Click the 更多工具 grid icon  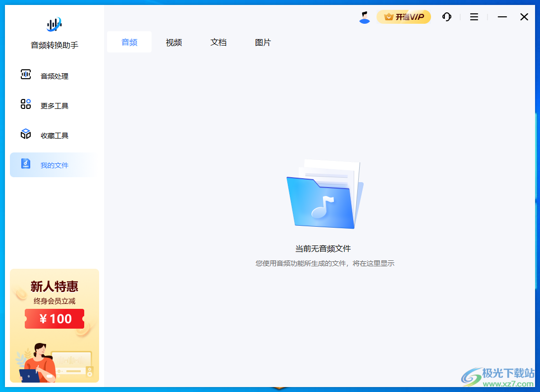point(26,104)
